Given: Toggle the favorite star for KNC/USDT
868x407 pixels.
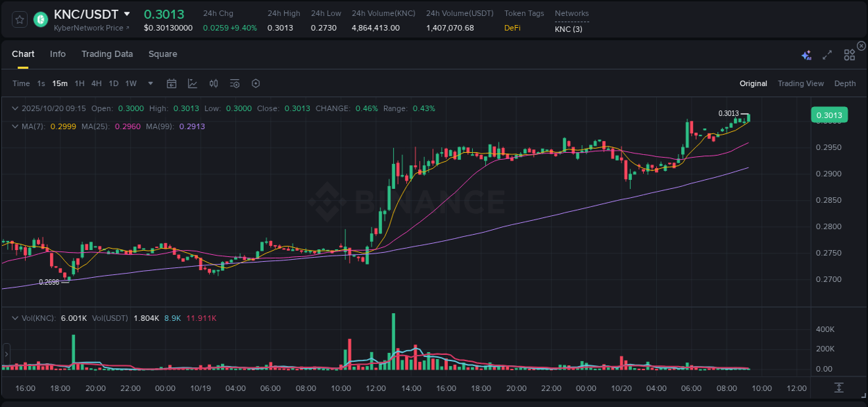Looking at the screenshot, I should 19,19.
